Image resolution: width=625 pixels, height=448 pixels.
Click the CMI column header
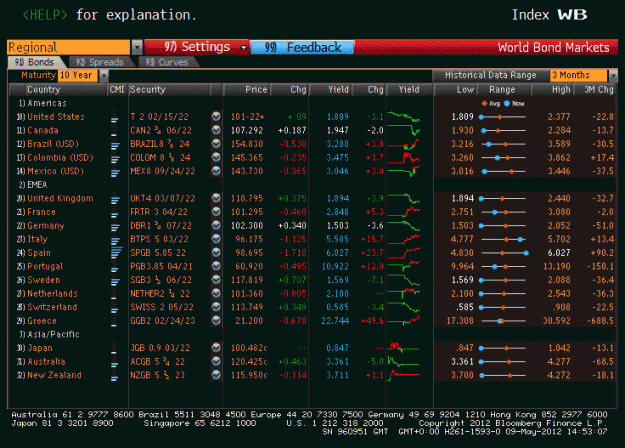coord(117,90)
